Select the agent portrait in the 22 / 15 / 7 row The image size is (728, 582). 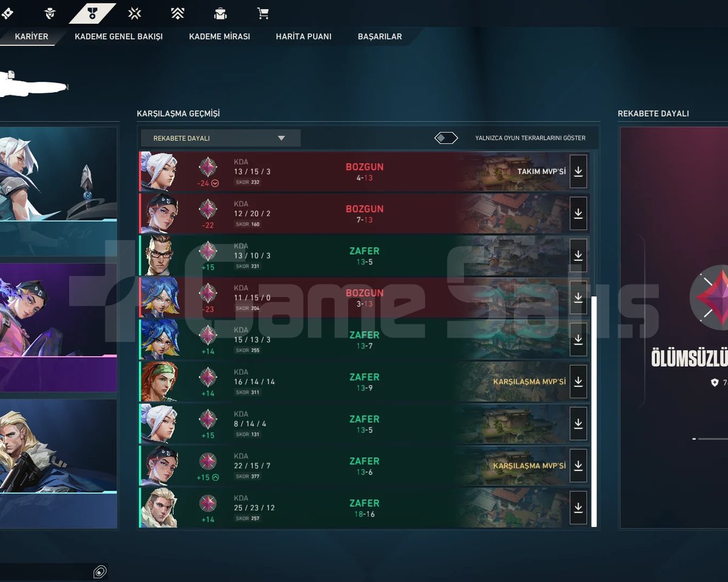(160, 466)
